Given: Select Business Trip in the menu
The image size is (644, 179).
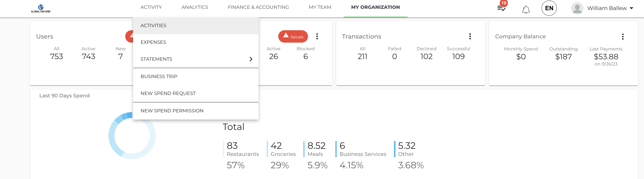Looking at the screenshot, I should pos(196,76).
